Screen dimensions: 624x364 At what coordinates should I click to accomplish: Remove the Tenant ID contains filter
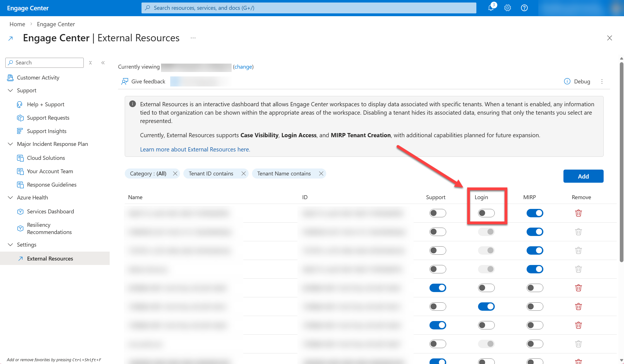point(244,173)
